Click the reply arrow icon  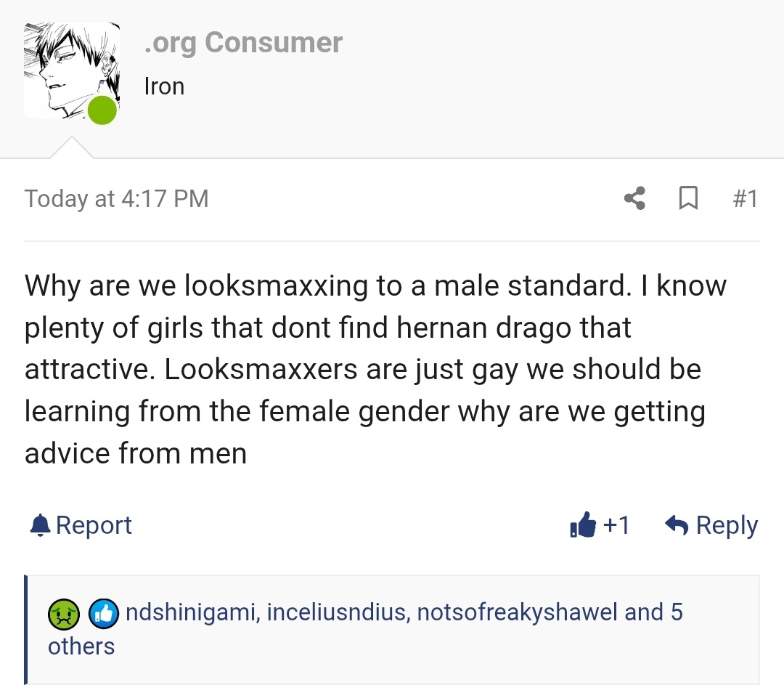click(677, 525)
